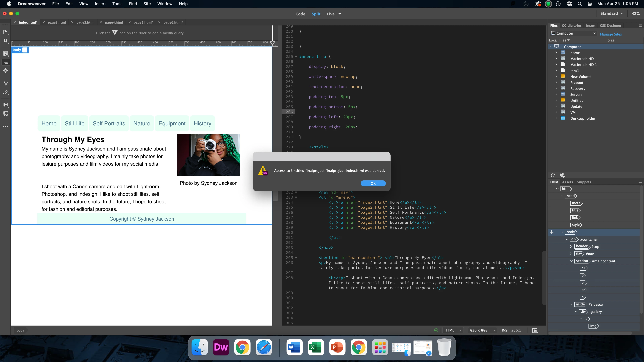Click the preview in browser status icon
Viewport: 644px width, 362px height.
[x=535, y=330]
